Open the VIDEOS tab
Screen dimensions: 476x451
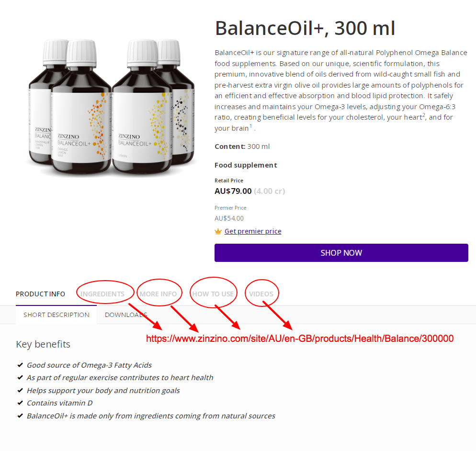coord(261,294)
